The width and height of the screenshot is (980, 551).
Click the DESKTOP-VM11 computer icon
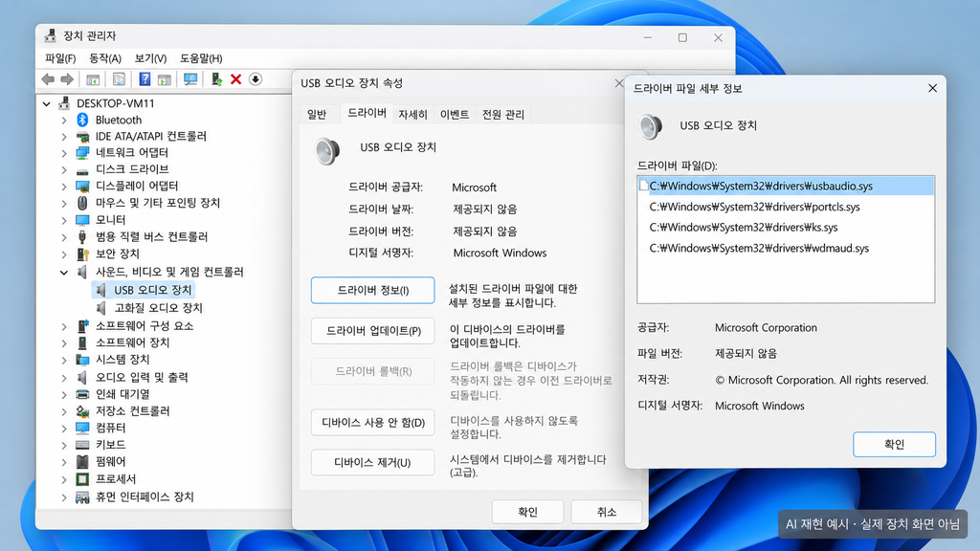pos(64,103)
